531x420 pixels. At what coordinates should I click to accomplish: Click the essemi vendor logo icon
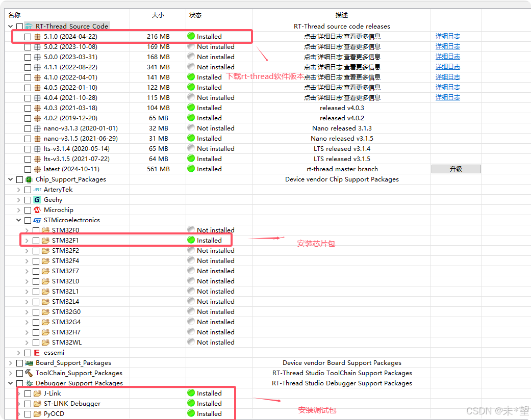[37, 353]
